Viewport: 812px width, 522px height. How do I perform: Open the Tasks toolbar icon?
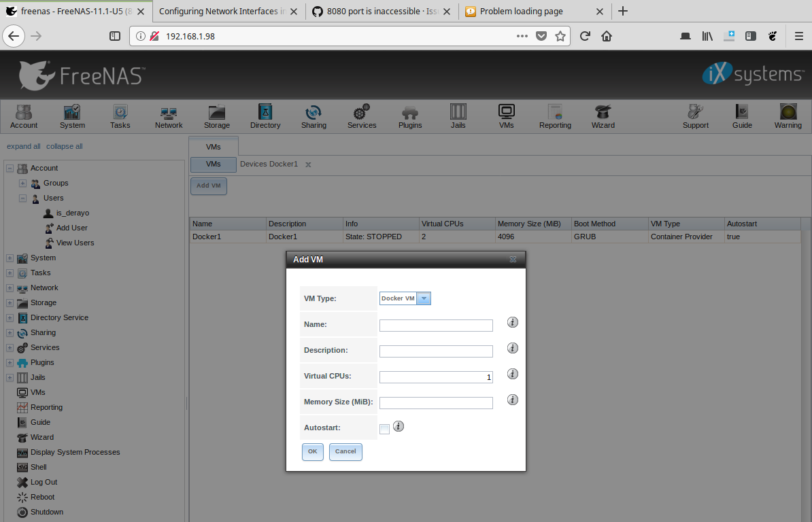tap(120, 116)
